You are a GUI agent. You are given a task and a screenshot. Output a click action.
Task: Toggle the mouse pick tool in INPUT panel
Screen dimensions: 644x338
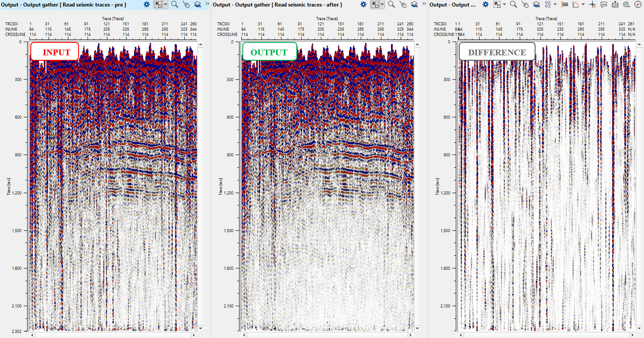(186, 4)
